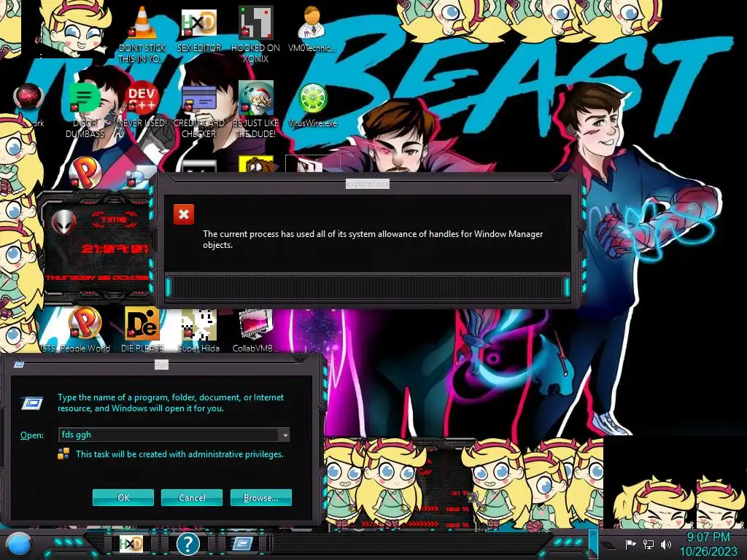Screen dimensions: 747x560
Task: Click the explorer.exe dialog title bar
Action: [x=368, y=183]
